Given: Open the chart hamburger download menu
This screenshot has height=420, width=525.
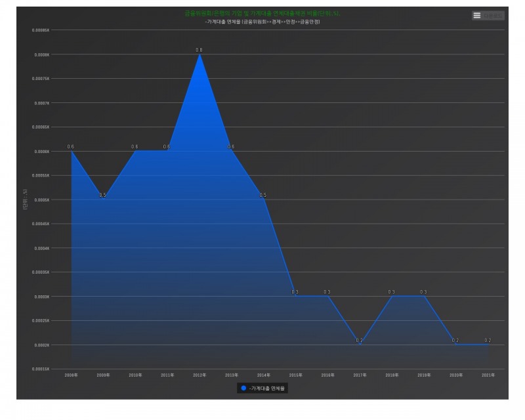Looking at the screenshot, I should tap(477, 15).
